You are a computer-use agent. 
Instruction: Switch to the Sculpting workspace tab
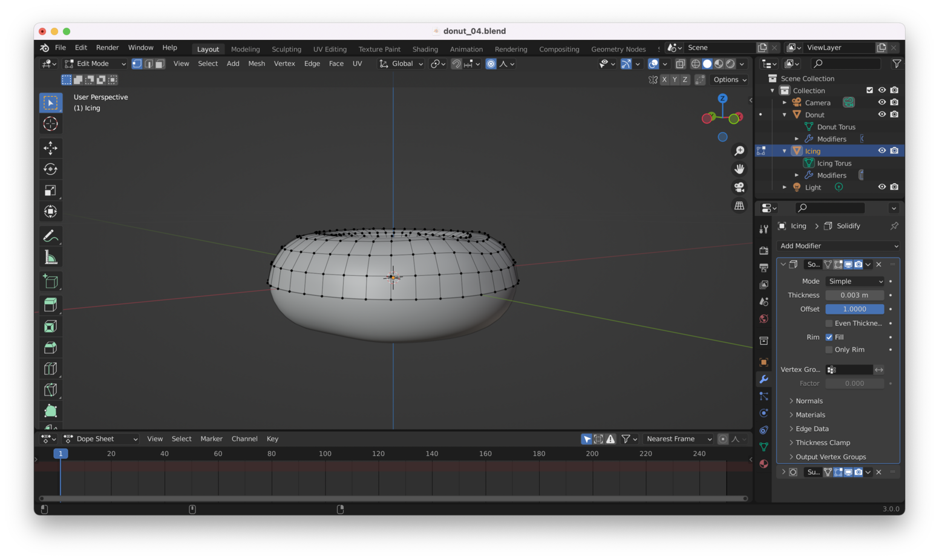[286, 50]
